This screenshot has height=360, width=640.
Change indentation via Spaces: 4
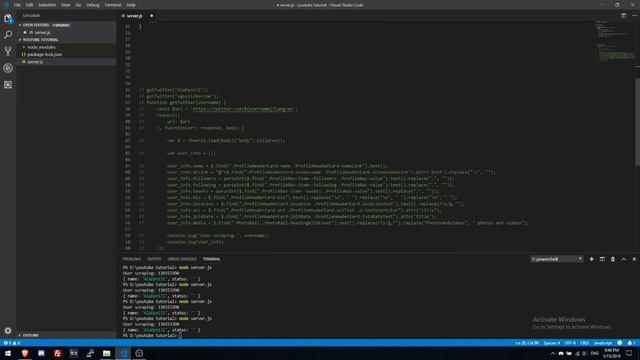(x=552, y=343)
